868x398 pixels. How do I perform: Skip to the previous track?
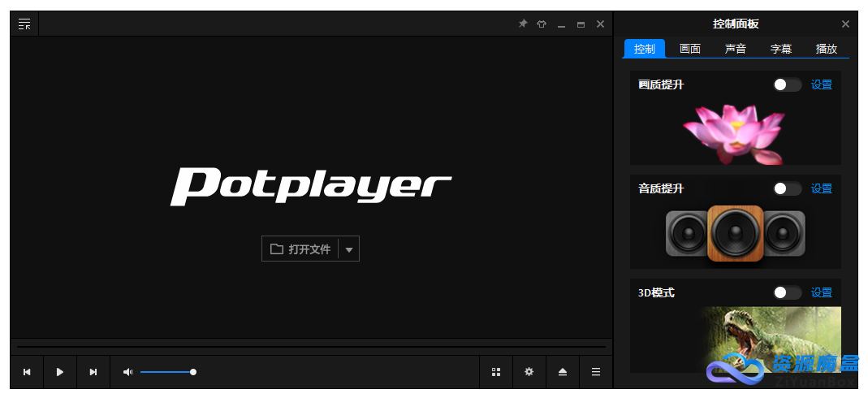coord(27,372)
